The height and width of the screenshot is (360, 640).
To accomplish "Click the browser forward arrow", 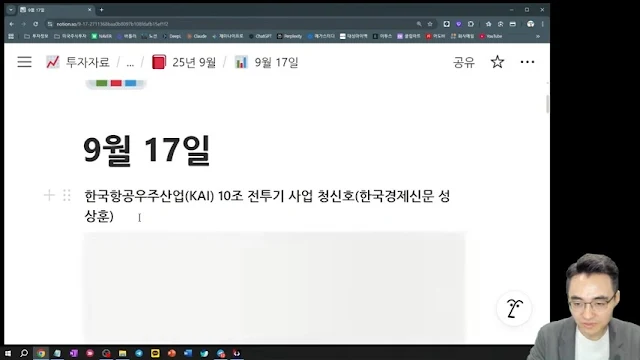I will [x=23, y=24].
